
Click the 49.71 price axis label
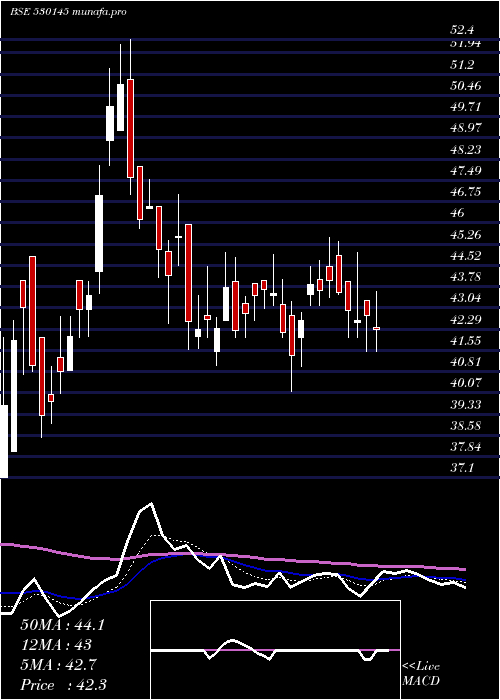click(466, 107)
